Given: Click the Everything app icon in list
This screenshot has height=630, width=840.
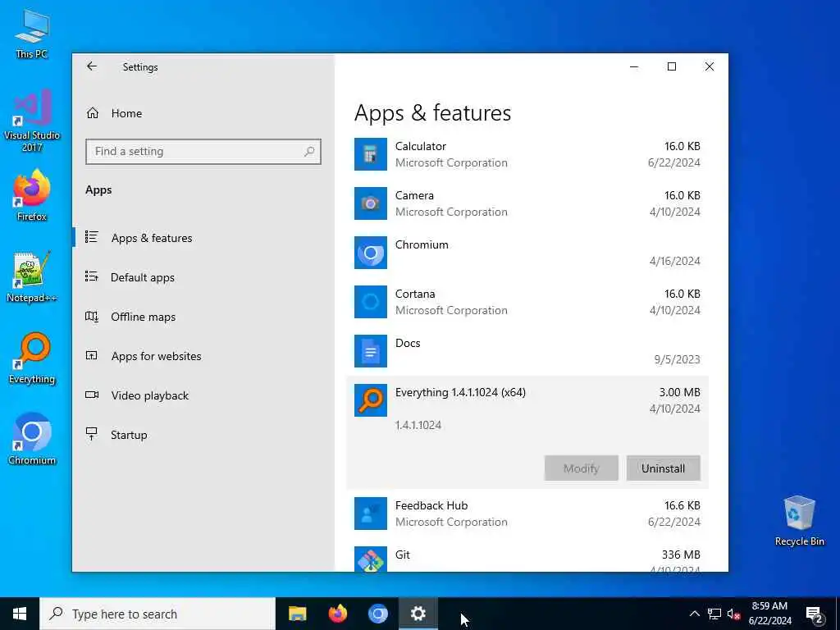Looking at the screenshot, I should pyautogui.click(x=370, y=400).
